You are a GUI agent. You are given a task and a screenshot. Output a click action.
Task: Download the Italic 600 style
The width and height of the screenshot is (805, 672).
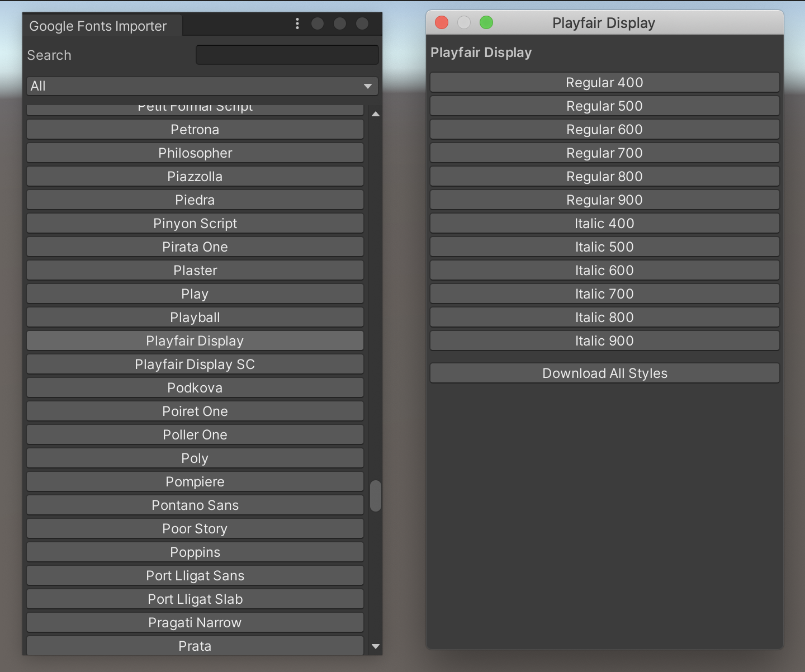click(x=605, y=271)
